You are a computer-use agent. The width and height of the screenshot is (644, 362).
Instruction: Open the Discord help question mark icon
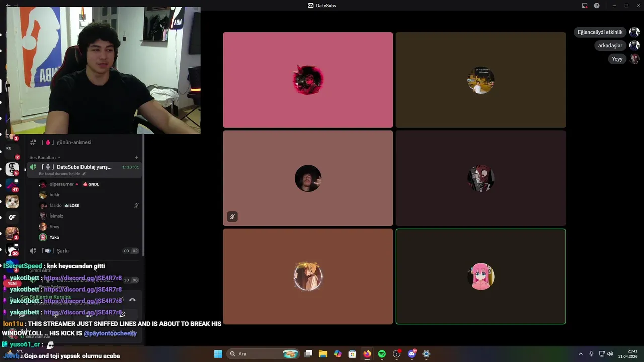597,6
